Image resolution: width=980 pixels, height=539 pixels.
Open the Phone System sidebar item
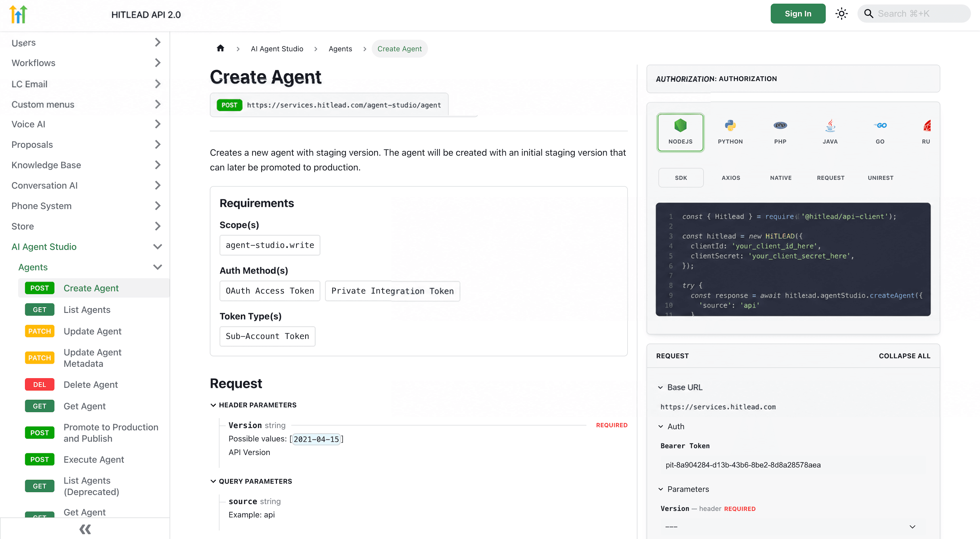pyautogui.click(x=85, y=206)
